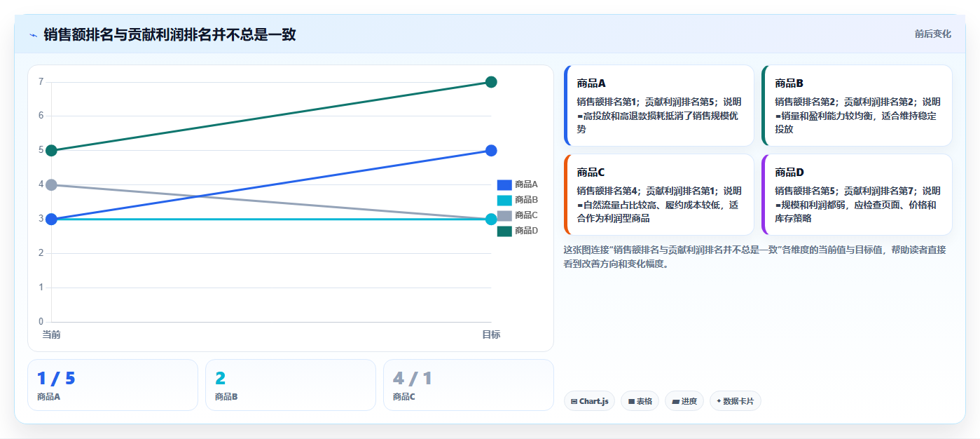Screen dimensions: 980x439
Task: Click the 表格 tag
Action: point(640,401)
